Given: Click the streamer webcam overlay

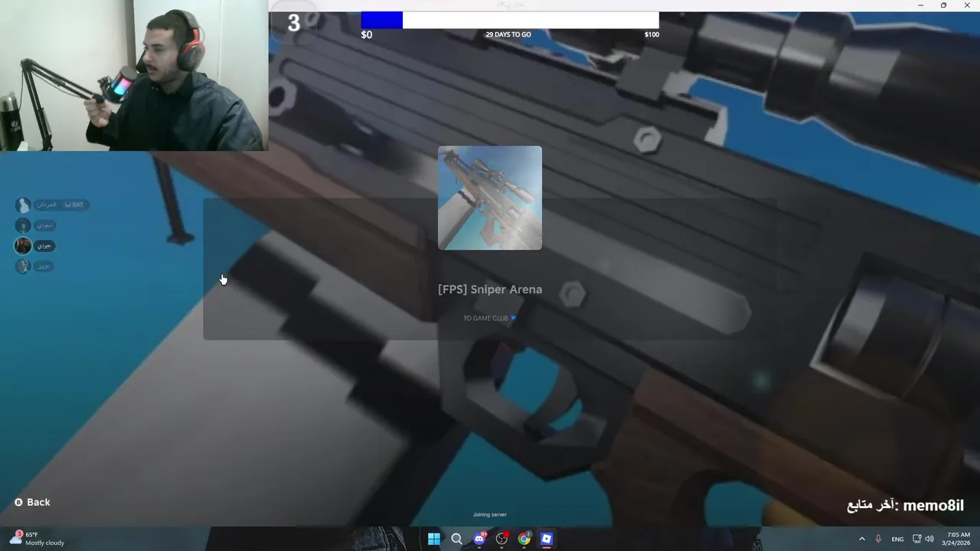Looking at the screenshot, I should tap(134, 75).
